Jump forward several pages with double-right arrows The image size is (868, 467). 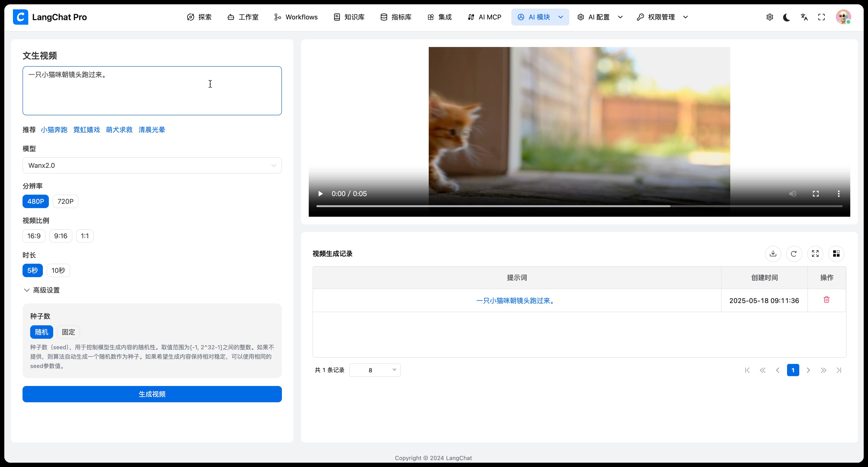(x=823, y=370)
